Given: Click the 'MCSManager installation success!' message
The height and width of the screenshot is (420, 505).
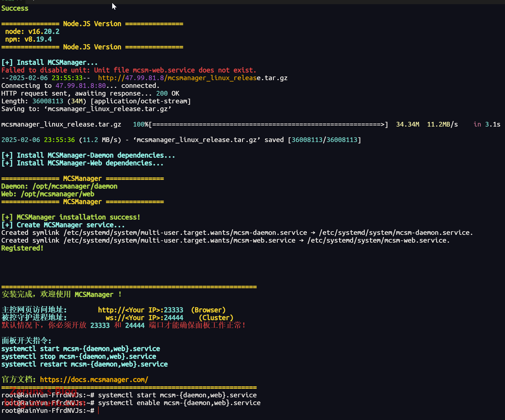Looking at the screenshot, I should point(79,217).
